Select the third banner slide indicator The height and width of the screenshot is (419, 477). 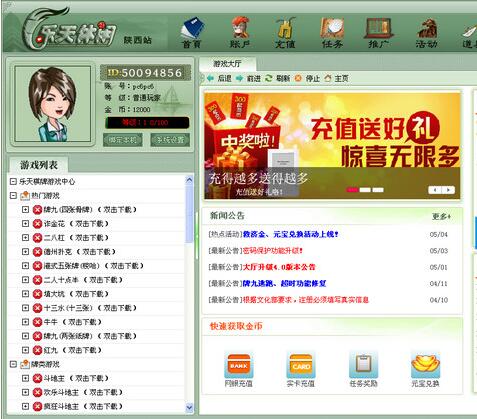378,190
